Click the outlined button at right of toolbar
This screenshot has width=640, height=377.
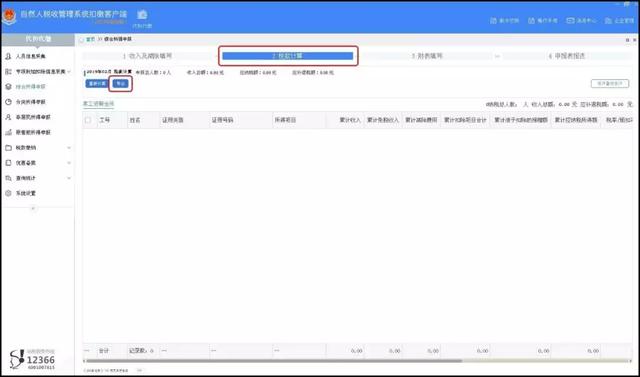pos(610,83)
